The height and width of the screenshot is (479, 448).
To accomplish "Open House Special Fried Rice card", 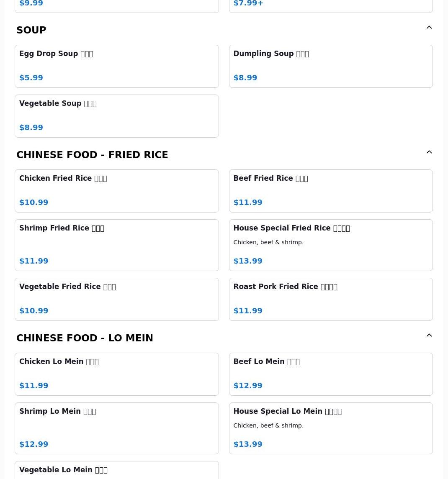I will pyautogui.click(x=330, y=245).
